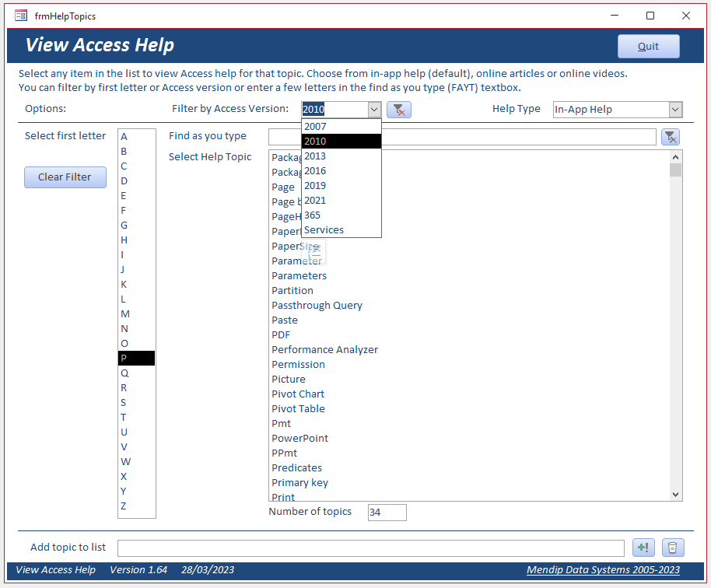Screen dimensions: 711x588
Task: Open the Mendip Data Systems 2005-2023 link
Action: tap(603, 570)
